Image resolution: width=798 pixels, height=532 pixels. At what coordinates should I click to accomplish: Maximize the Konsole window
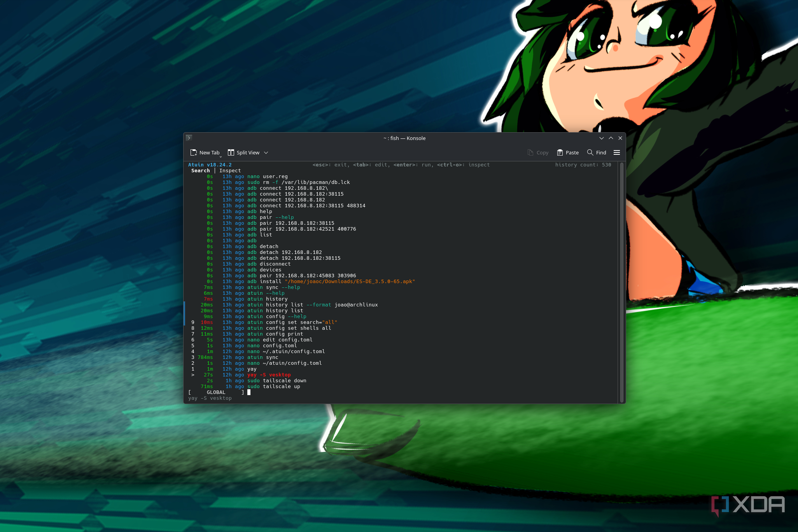(611, 138)
